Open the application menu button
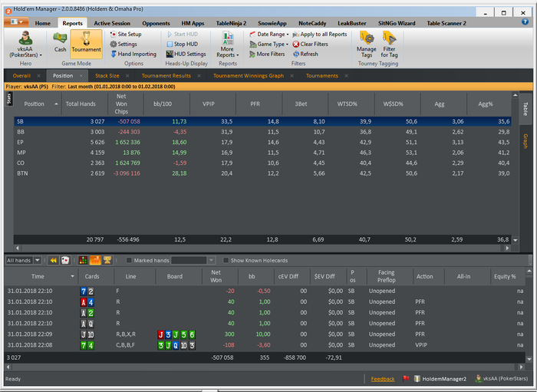This screenshot has width=537, height=392. [x=16, y=22]
